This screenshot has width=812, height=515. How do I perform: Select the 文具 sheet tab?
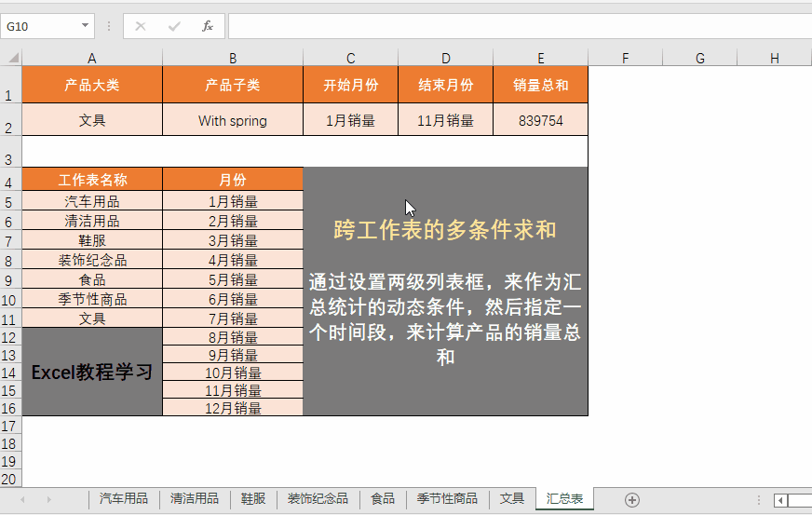point(512,498)
